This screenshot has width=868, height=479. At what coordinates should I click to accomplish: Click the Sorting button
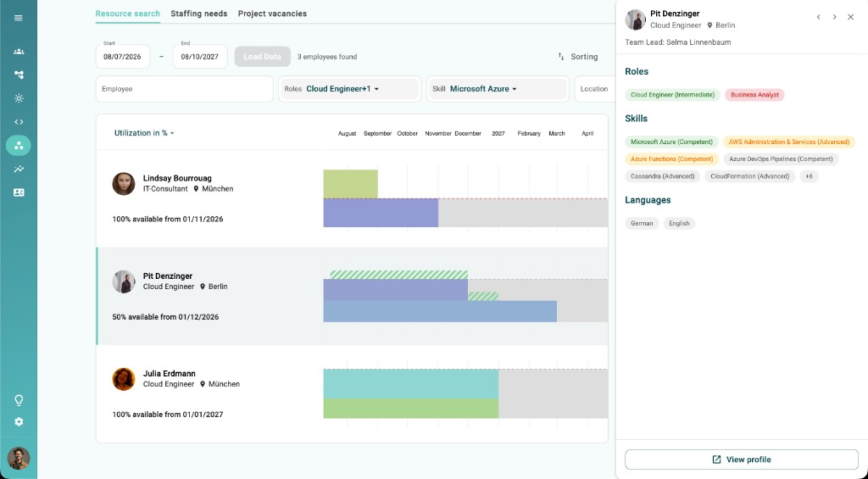tap(578, 57)
